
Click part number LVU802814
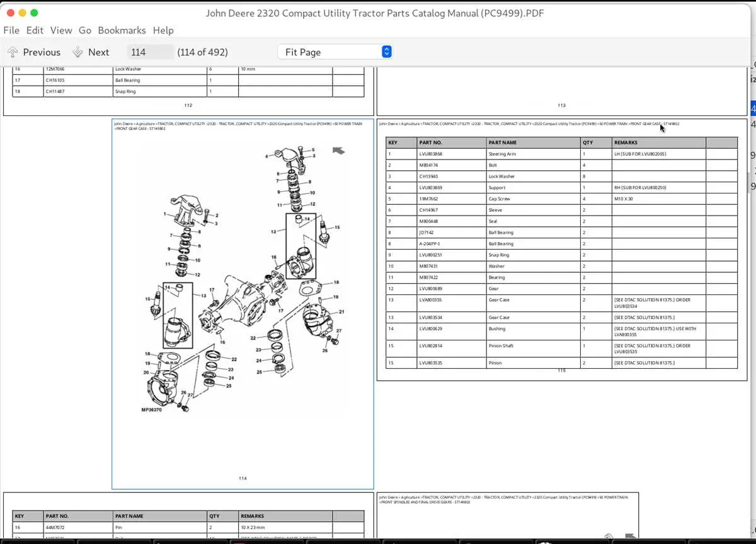[x=431, y=346]
